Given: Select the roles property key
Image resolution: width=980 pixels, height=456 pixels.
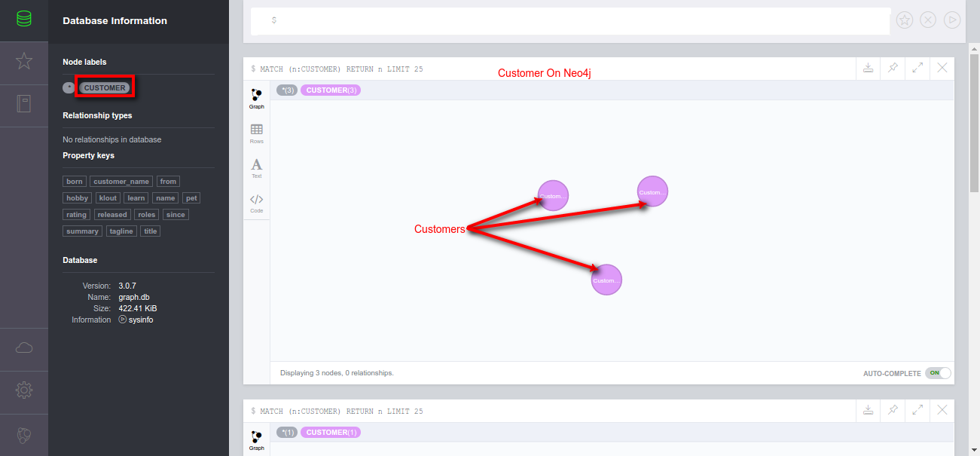Looking at the screenshot, I should tap(147, 215).
